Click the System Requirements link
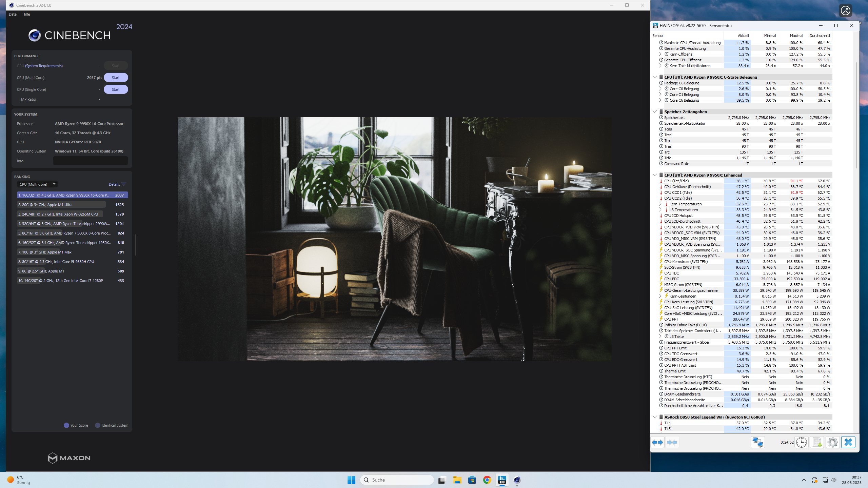 [44, 66]
